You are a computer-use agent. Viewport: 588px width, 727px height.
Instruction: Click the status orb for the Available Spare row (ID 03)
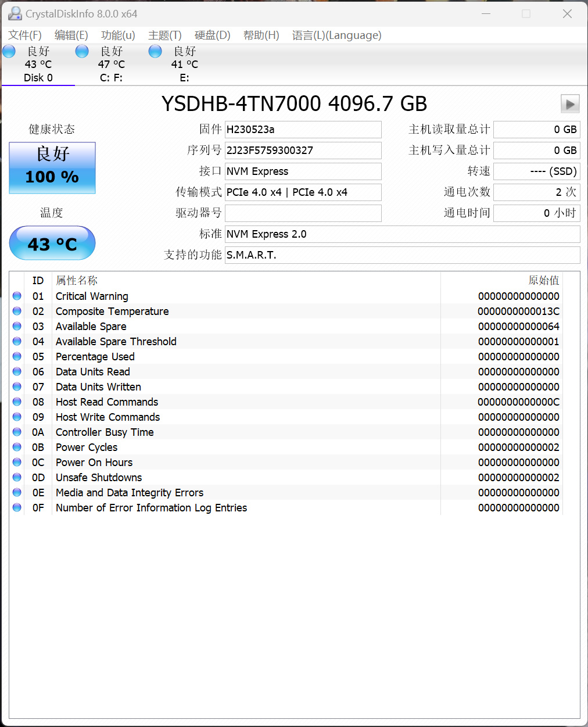pyautogui.click(x=17, y=326)
